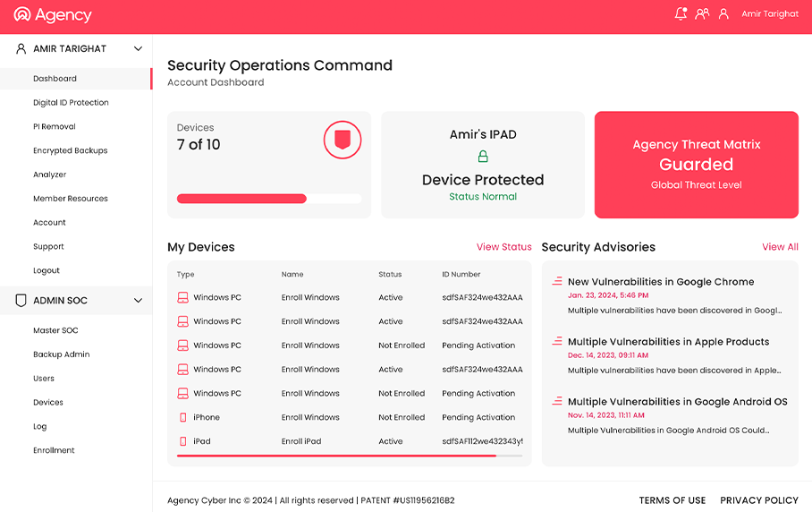Screen dimensions: 812x512
Task: Open the group users icon in header
Action: [702, 14]
